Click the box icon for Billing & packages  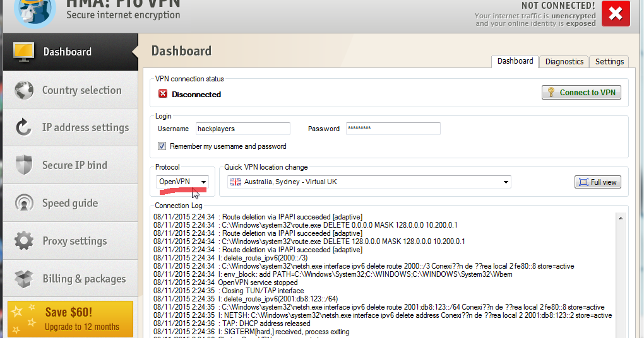click(24, 279)
